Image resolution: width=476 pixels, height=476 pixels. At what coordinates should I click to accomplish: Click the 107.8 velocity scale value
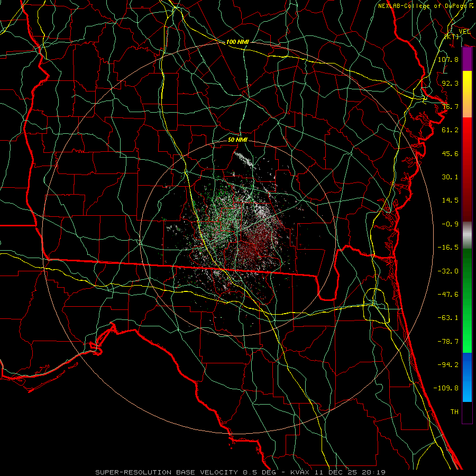(448, 59)
